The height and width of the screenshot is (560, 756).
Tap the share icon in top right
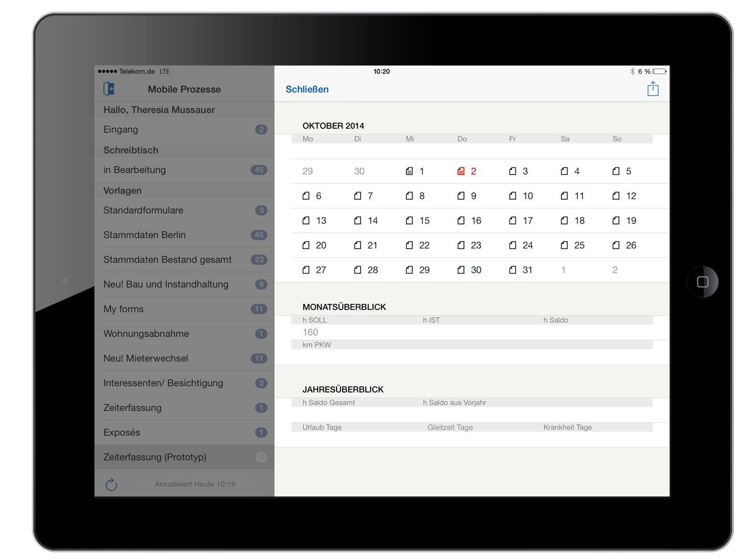coord(653,89)
